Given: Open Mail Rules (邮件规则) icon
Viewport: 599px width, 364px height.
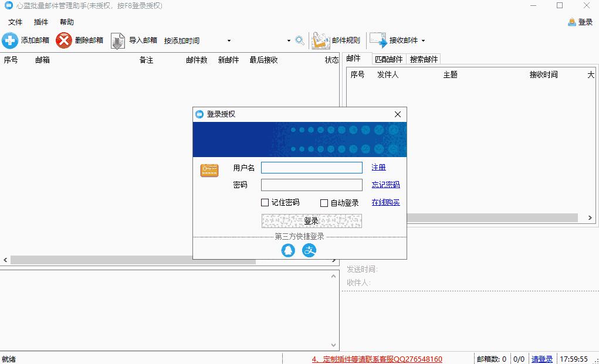Looking at the screenshot, I should click(320, 40).
